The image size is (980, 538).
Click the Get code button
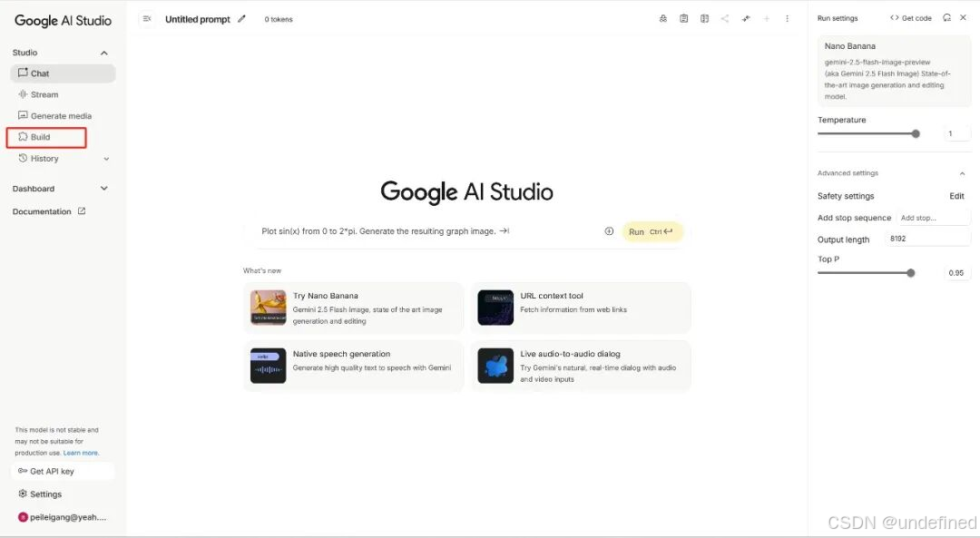tap(911, 18)
